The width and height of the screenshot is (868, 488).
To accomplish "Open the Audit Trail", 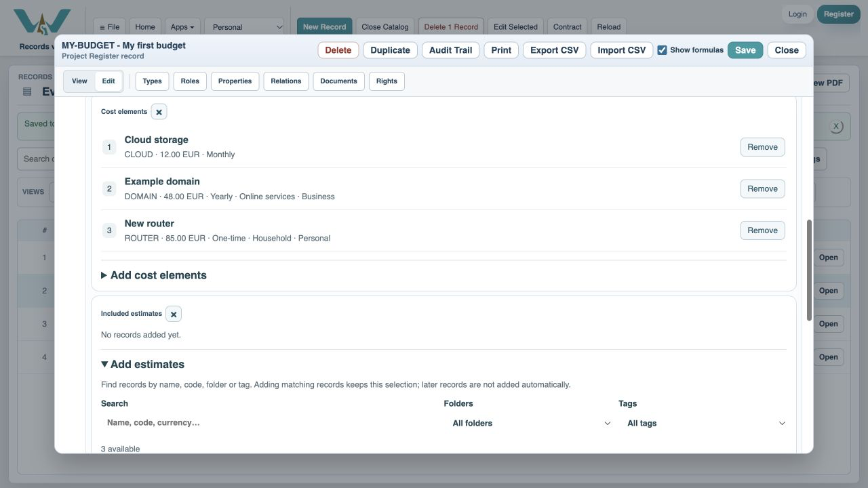I will coord(451,50).
